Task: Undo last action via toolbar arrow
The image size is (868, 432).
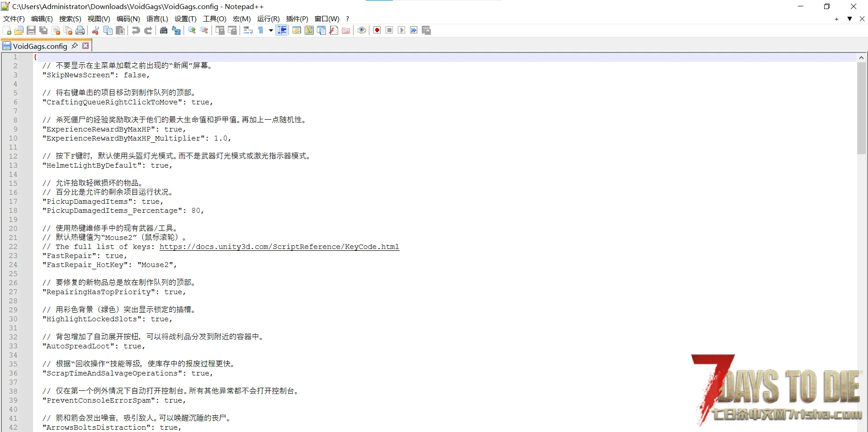Action: click(x=136, y=30)
